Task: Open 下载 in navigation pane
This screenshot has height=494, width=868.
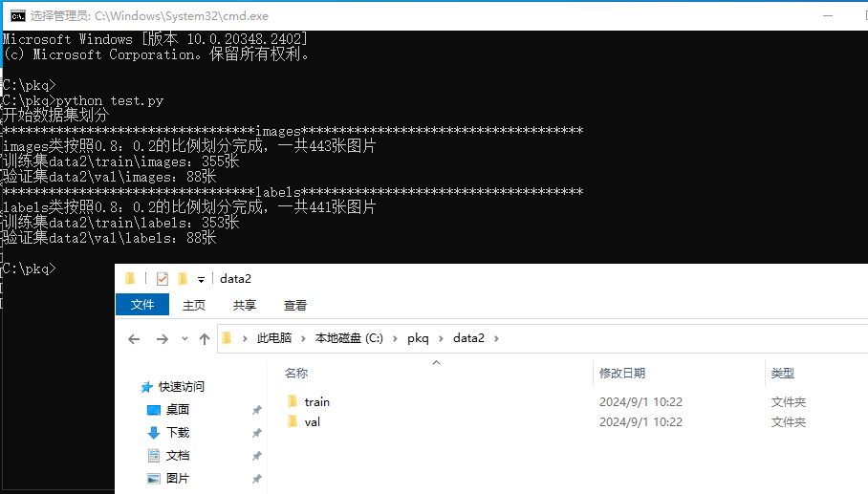Action: coord(178,433)
